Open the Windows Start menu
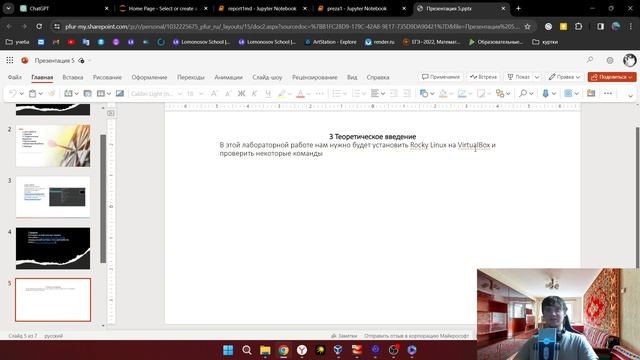 coord(228,350)
